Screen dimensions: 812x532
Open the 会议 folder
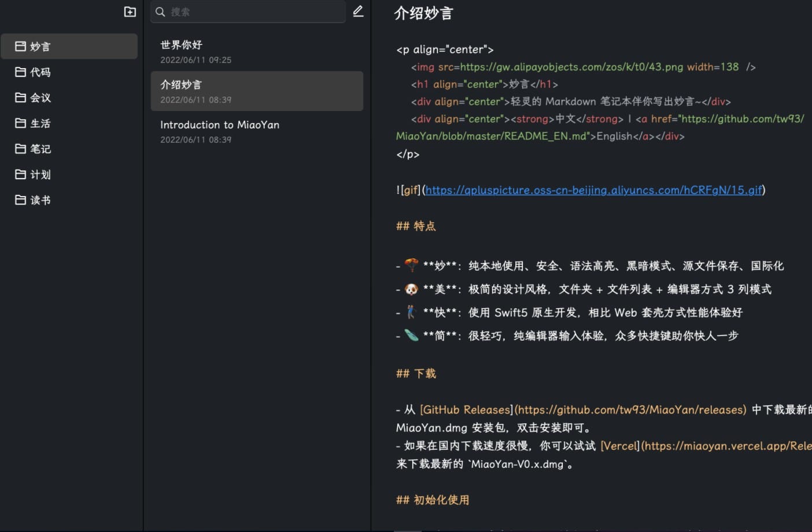(69, 98)
